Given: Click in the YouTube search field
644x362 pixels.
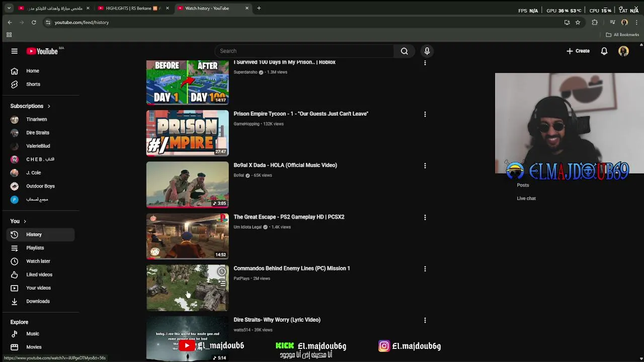Looking at the screenshot, I should coord(305,51).
